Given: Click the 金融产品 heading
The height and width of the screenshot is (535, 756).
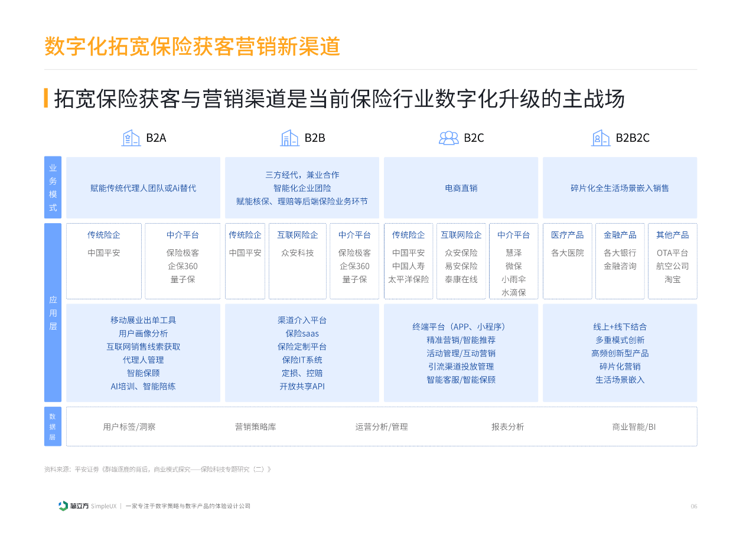Looking at the screenshot, I should point(620,235).
